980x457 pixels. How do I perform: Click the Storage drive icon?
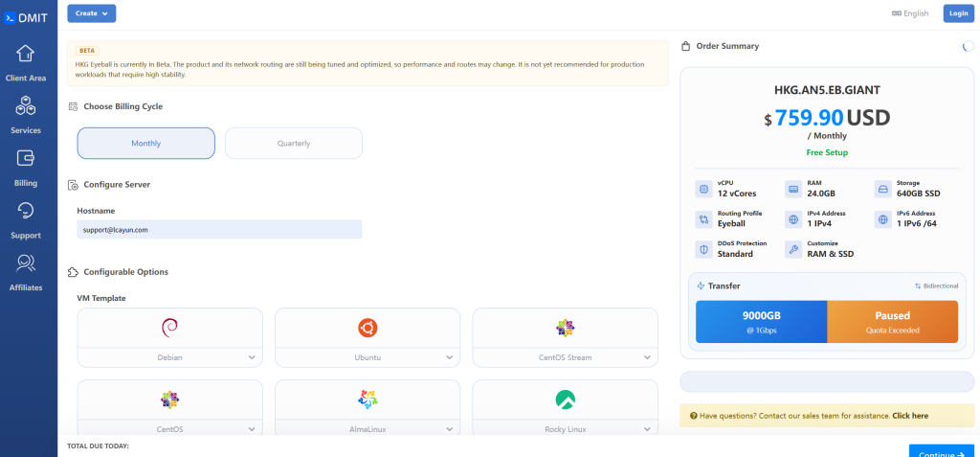(x=883, y=189)
